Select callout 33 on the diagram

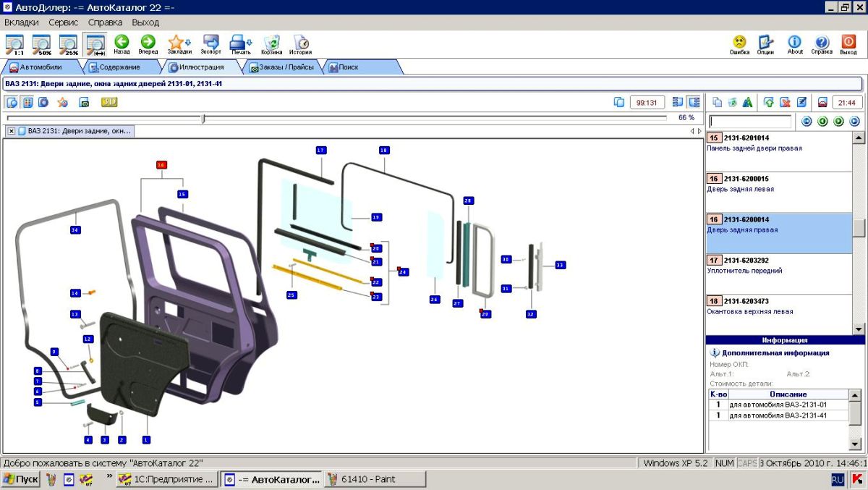pos(560,265)
